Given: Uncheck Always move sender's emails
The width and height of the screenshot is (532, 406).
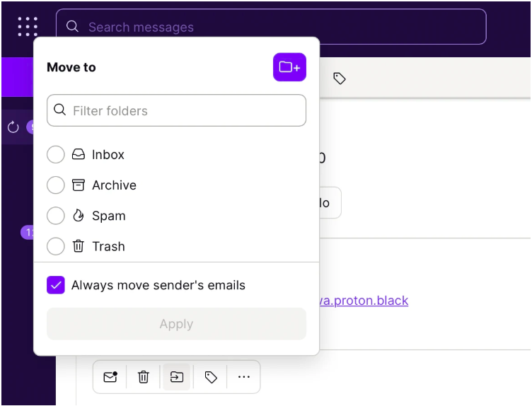Looking at the screenshot, I should pos(56,285).
